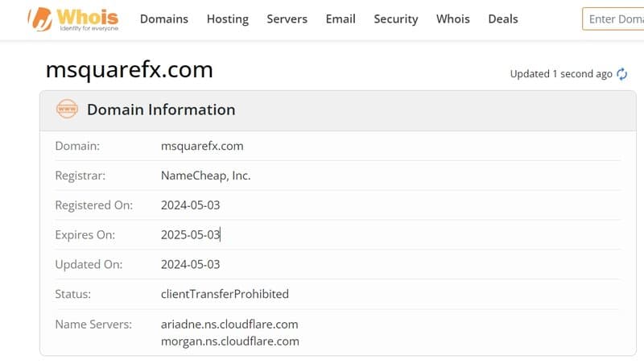Open the Deals page
This screenshot has height=364, width=644.
(x=503, y=19)
